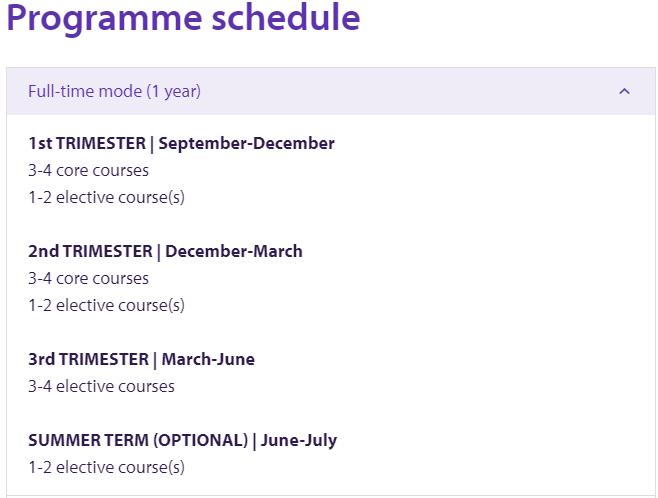Click "1-2 elective course(s)" under 1st Trimester
This screenshot has height=498, width=658.
coord(106,197)
